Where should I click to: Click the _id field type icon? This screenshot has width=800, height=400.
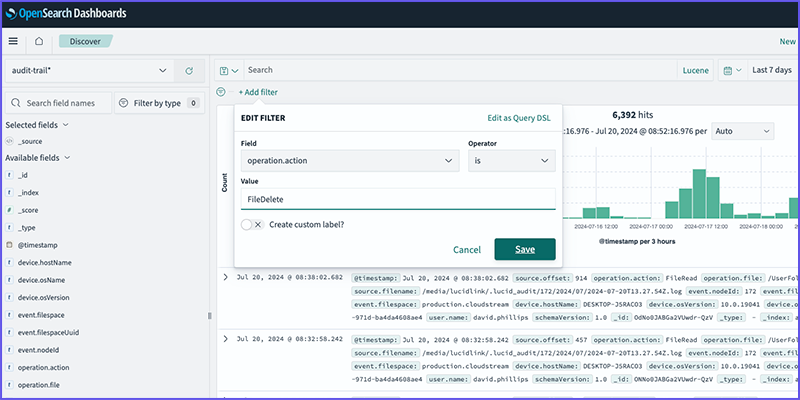point(9,175)
